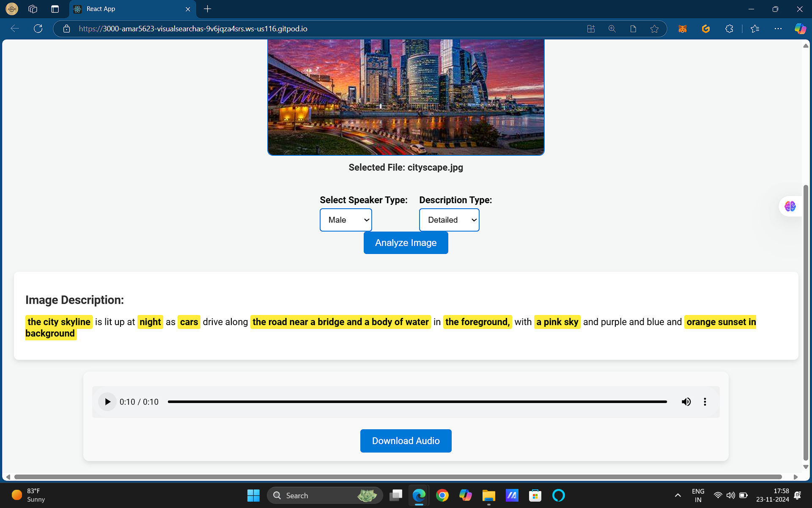812x508 pixels.
Task: Open a new browser tab
Action: click(x=207, y=9)
